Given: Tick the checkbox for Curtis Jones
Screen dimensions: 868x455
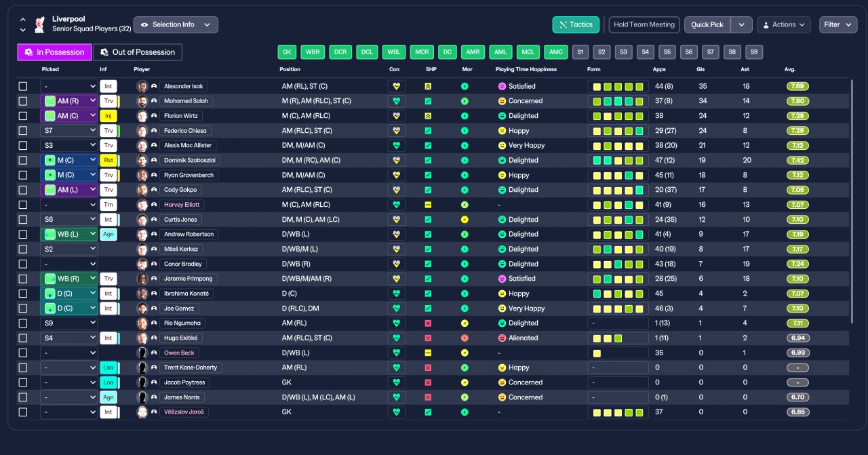Looking at the screenshot, I should click(x=23, y=220).
